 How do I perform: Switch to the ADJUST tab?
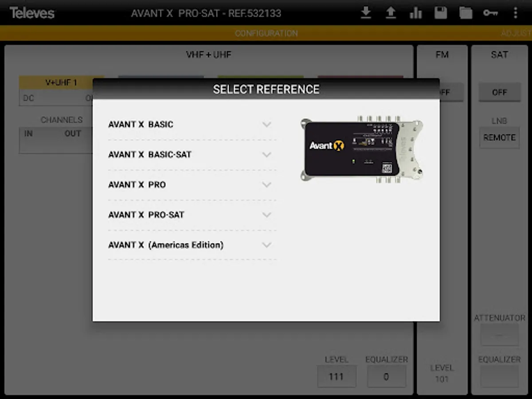click(516, 33)
